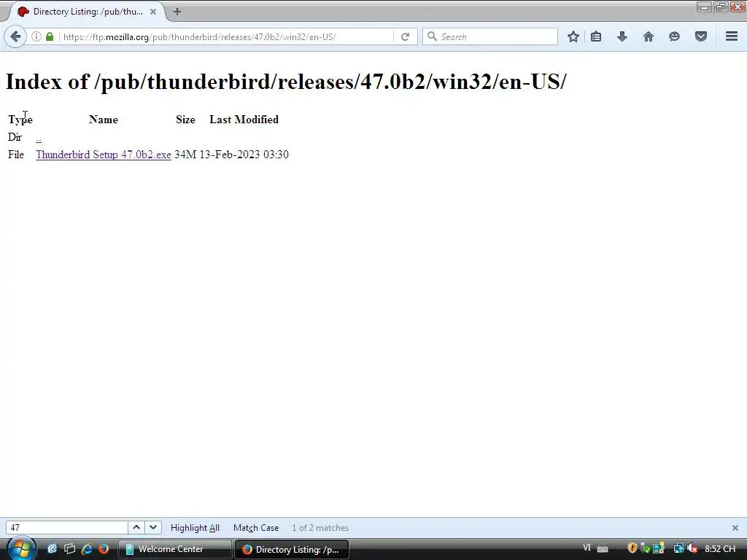
Task: Go to Firefox home page
Action: point(649,36)
